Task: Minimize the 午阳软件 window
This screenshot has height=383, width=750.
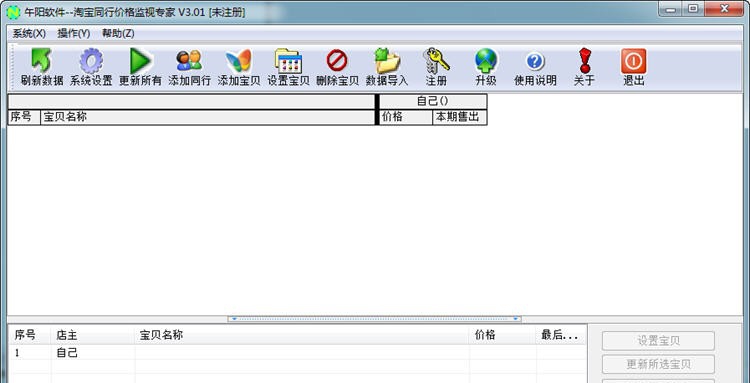Action: pyautogui.click(x=671, y=8)
